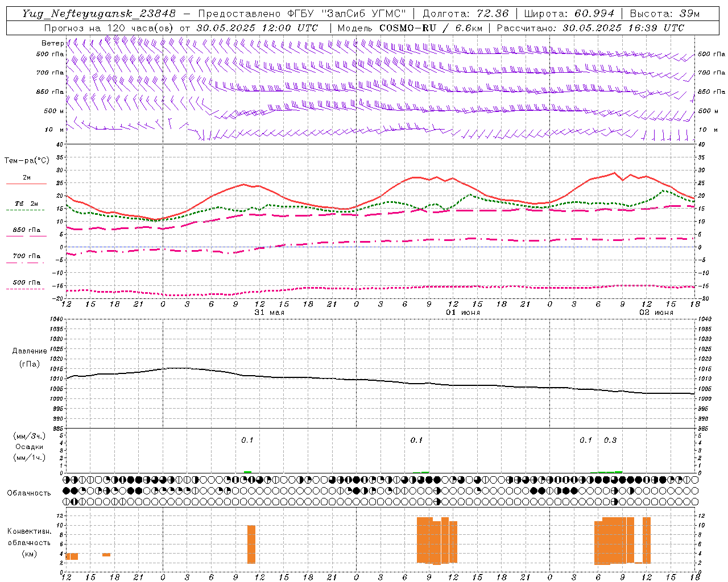Click the Ветер panel label
The height and width of the screenshot is (582, 728).
(x=52, y=43)
